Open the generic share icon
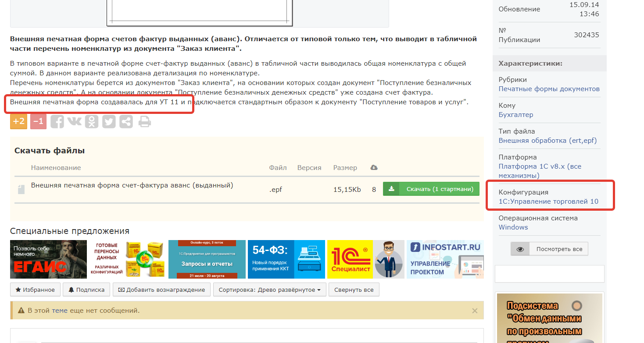This screenshot has width=644, height=343. click(x=126, y=121)
